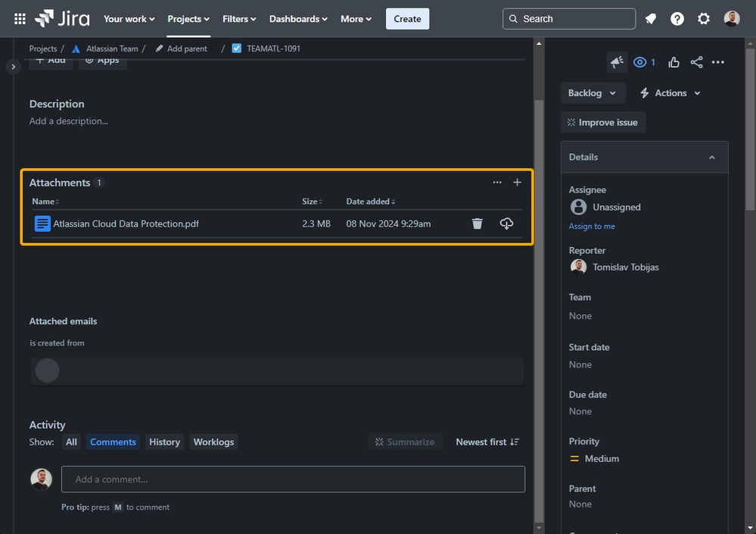This screenshot has width=756, height=534.
Task: Open the issue more actions ellipsis
Action: point(718,62)
